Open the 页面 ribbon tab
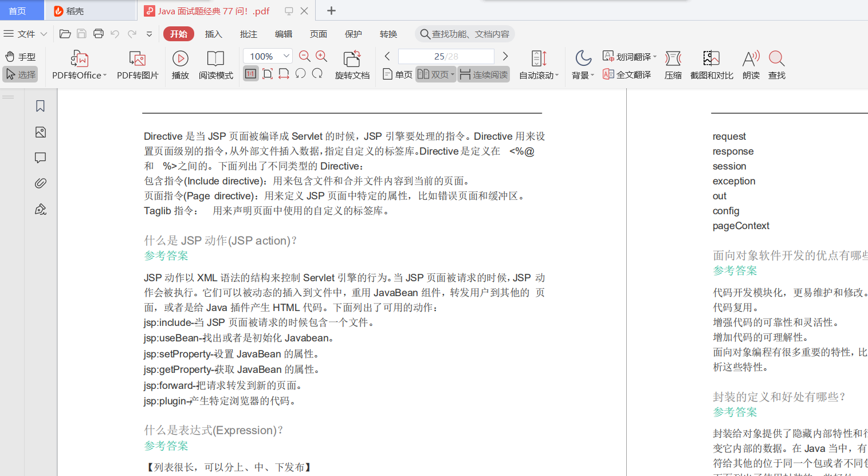868x476 pixels. (319, 34)
